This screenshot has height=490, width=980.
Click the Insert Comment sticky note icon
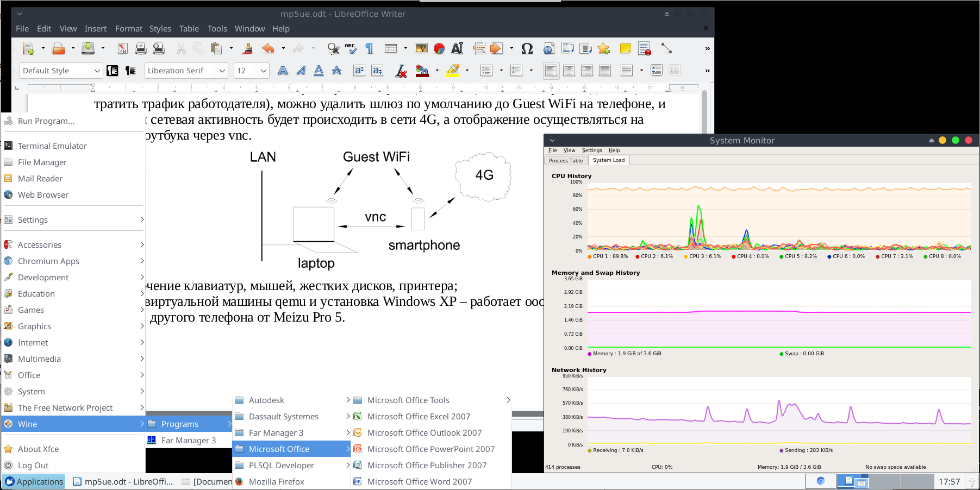pos(626,48)
